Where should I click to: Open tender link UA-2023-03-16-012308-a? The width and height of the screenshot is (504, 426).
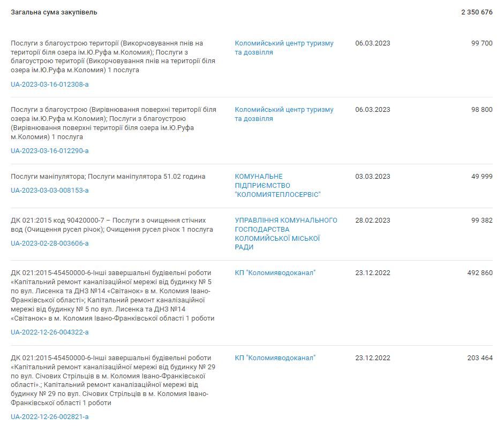tap(50, 84)
